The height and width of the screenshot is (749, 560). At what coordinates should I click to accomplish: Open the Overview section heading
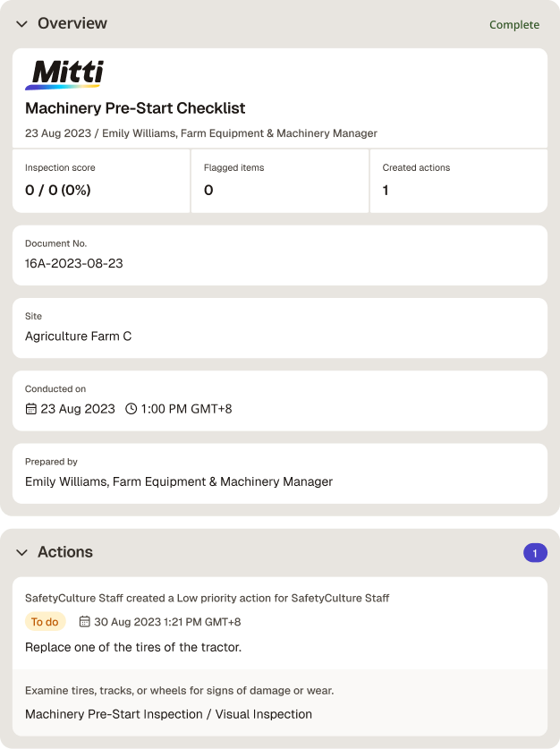72,23
